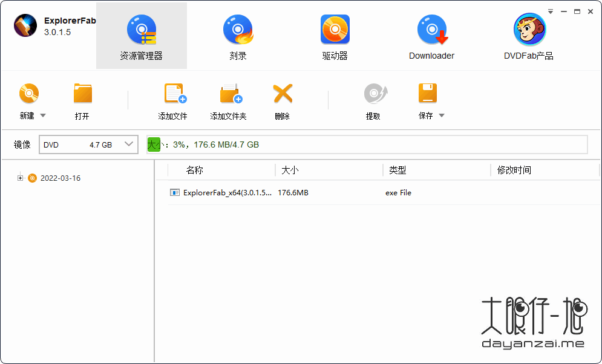This screenshot has width=602, height=364.
Task: Click the disc icon beside 2022-03-16
Action: click(x=32, y=178)
